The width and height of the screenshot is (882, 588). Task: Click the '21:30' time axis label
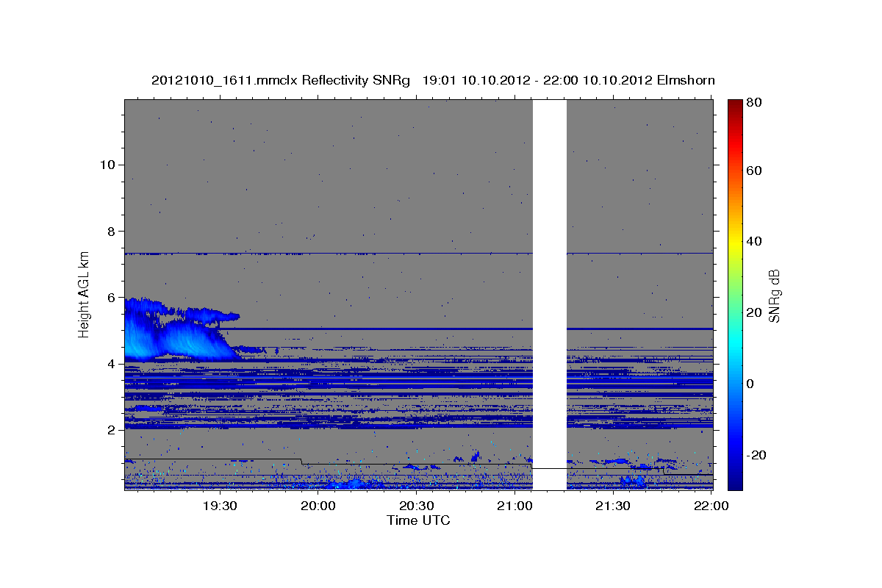(x=613, y=506)
